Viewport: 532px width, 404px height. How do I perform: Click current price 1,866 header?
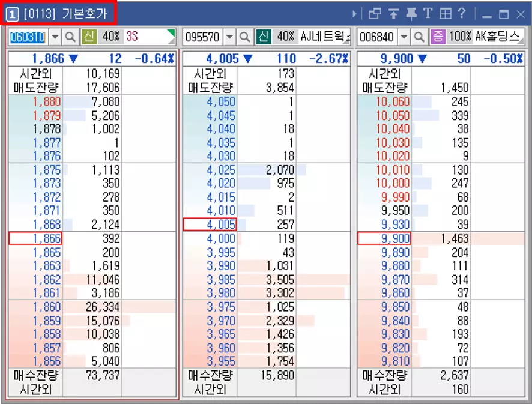pos(48,59)
